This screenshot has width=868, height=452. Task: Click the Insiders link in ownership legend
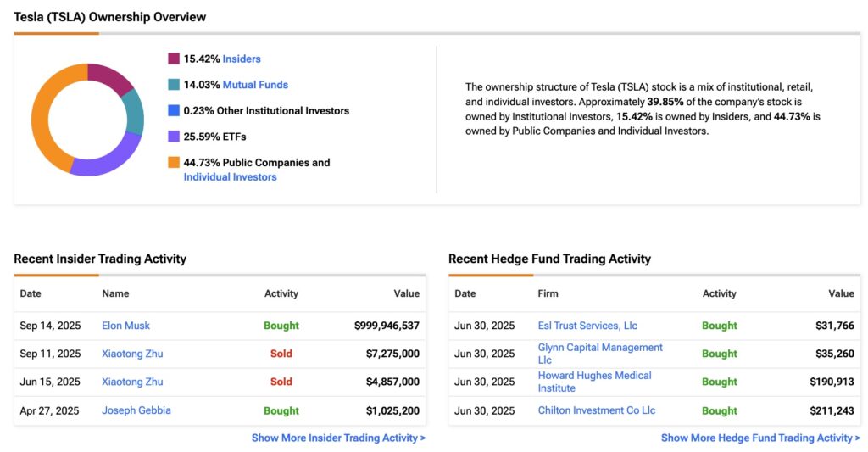pyautogui.click(x=242, y=59)
